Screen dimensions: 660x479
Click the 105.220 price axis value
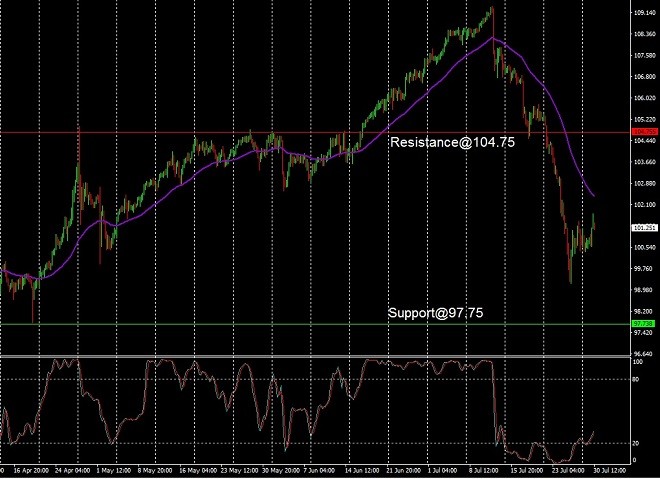pyautogui.click(x=644, y=120)
